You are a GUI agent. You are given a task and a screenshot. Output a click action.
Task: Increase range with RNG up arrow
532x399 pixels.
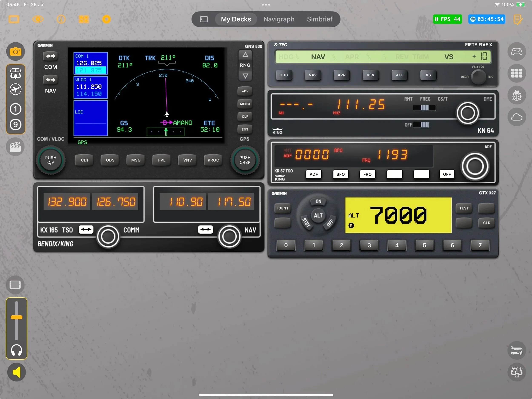245,55
